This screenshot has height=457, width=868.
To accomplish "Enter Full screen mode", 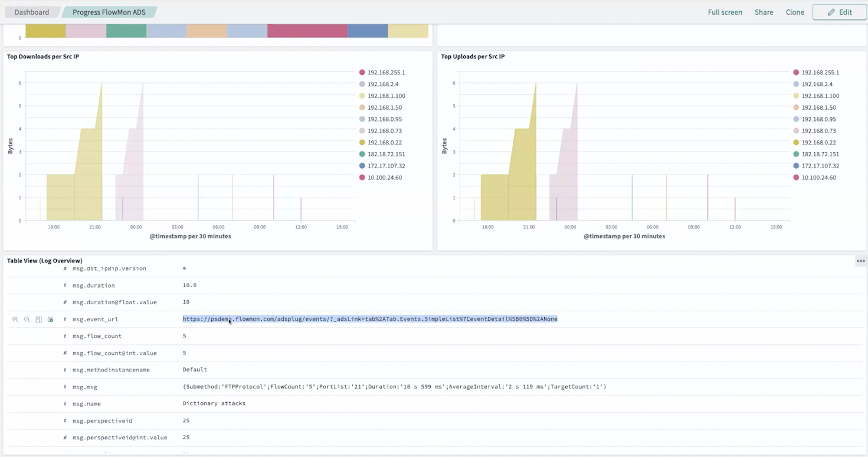I will tap(725, 12).
